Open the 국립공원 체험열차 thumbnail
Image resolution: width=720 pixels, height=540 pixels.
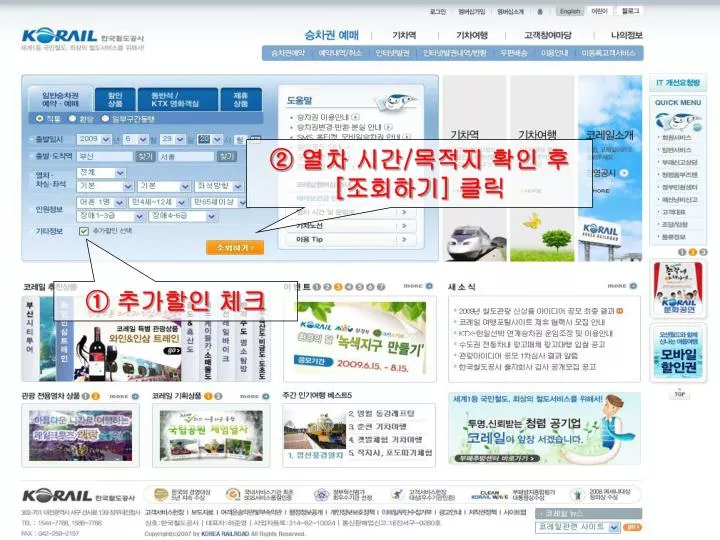click(x=211, y=435)
